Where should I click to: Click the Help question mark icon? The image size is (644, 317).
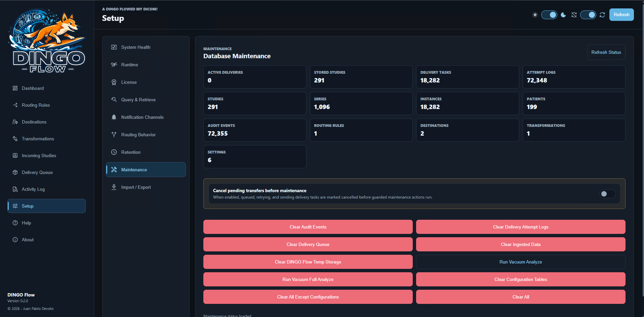(x=15, y=223)
